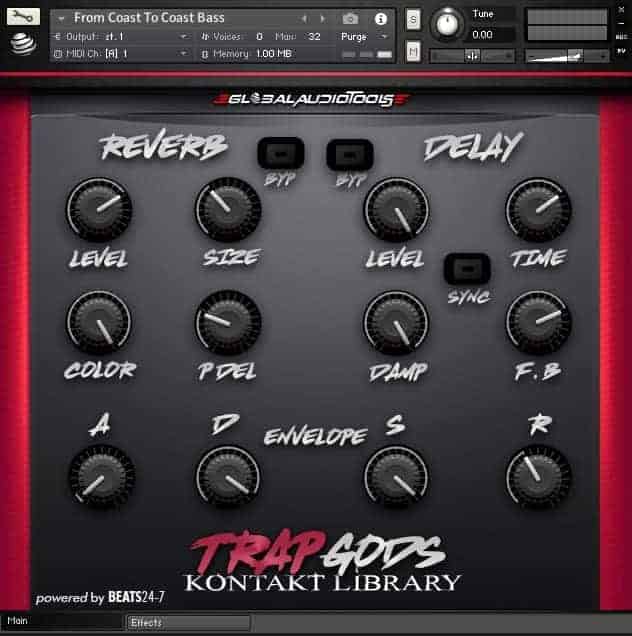This screenshot has height=636, width=632.
Task: Click the REVERB section title
Action: point(163,146)
